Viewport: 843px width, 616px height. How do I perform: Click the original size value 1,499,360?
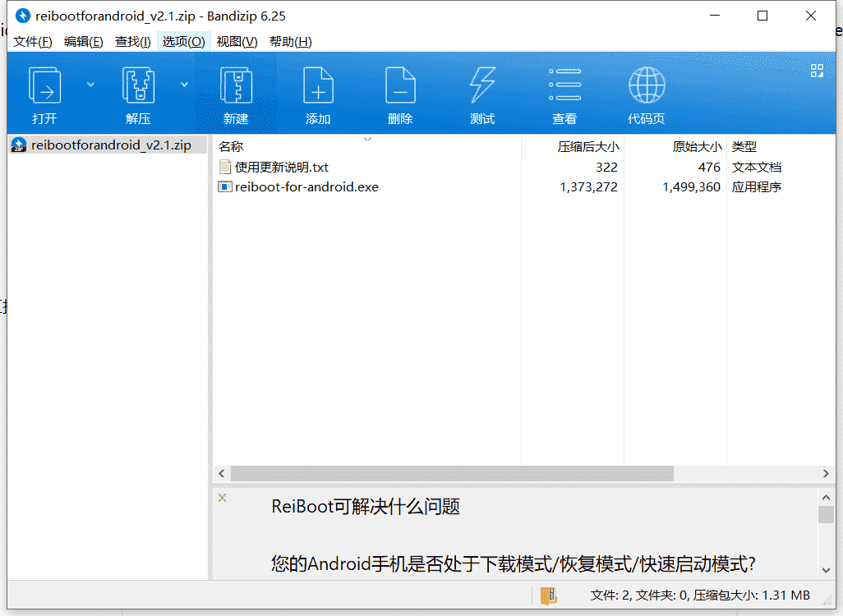(x=691, y=187)
